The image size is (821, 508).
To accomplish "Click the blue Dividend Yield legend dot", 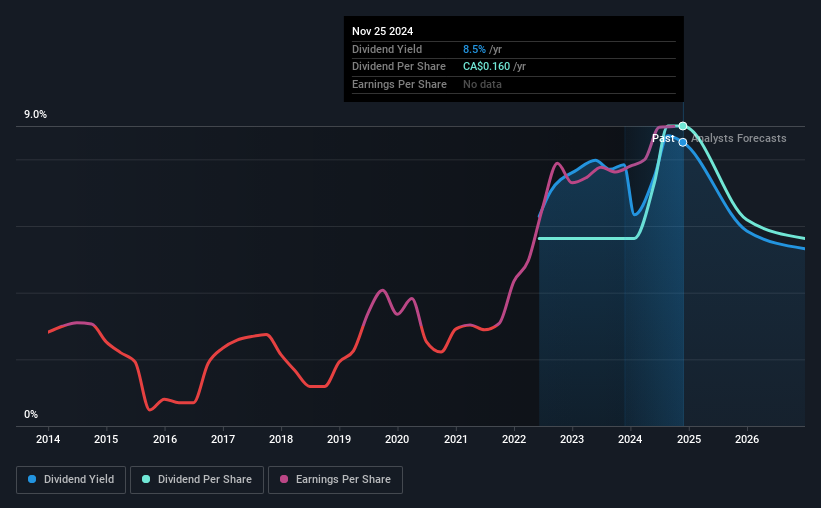I will click(x=32, y=479).
